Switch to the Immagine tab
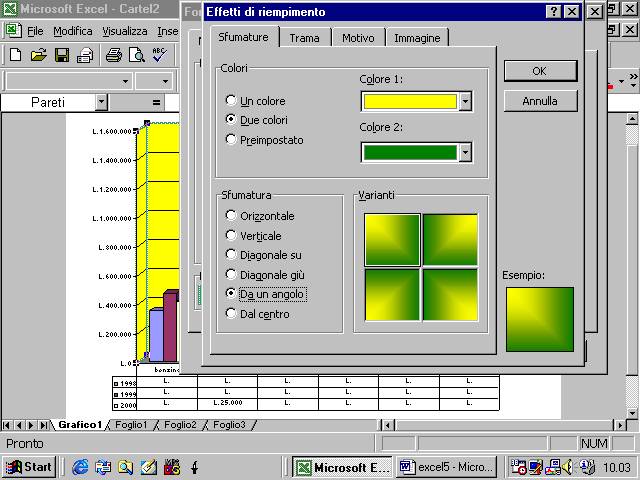 pos(417,38)
